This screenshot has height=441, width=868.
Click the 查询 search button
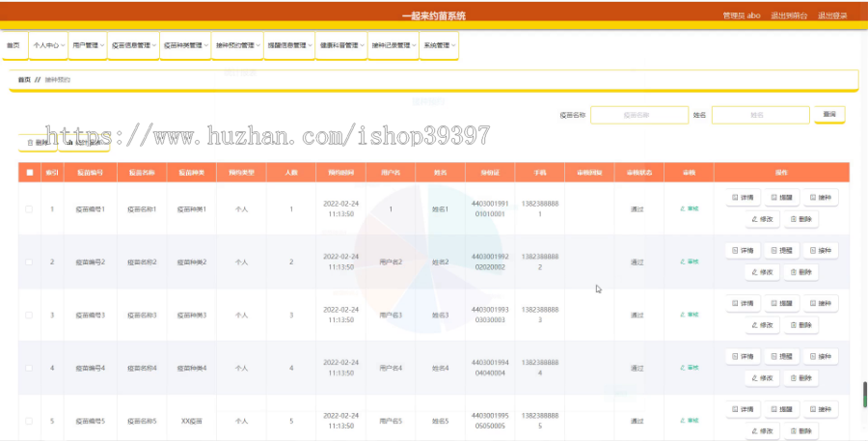pyautogui.click(x=829, y=114)
